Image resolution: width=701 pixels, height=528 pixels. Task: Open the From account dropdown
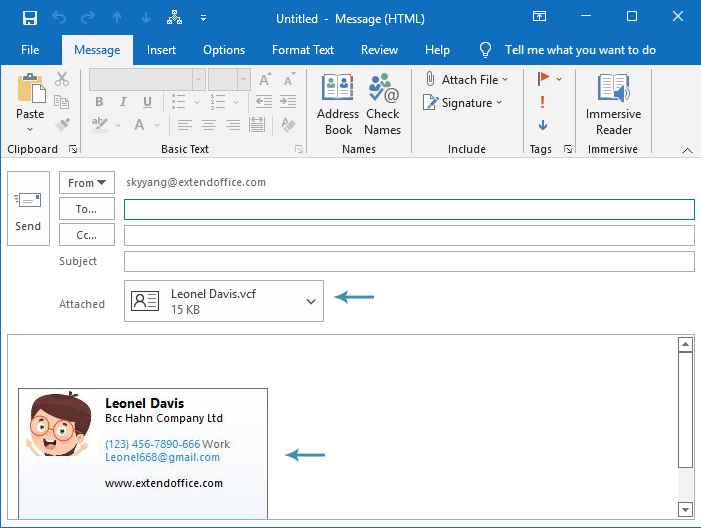pos(87,183)
